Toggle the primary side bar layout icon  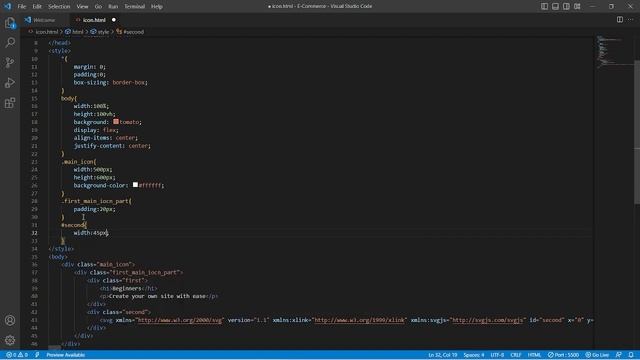pos(544,6)
